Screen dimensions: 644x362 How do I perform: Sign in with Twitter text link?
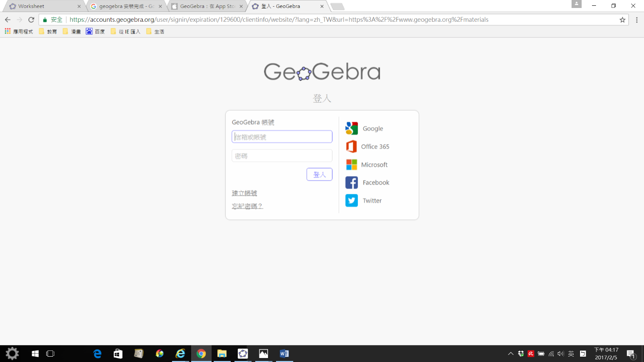click(x=372, y=201)
